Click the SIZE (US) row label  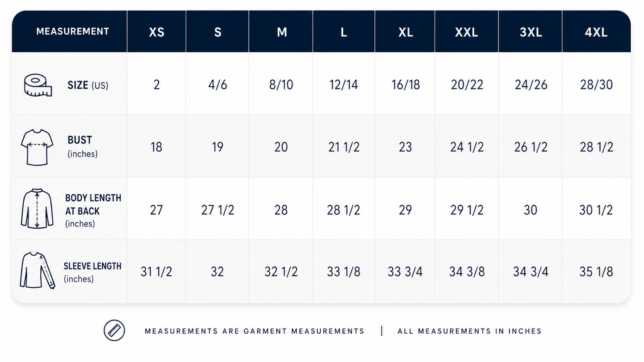(88, 85)
